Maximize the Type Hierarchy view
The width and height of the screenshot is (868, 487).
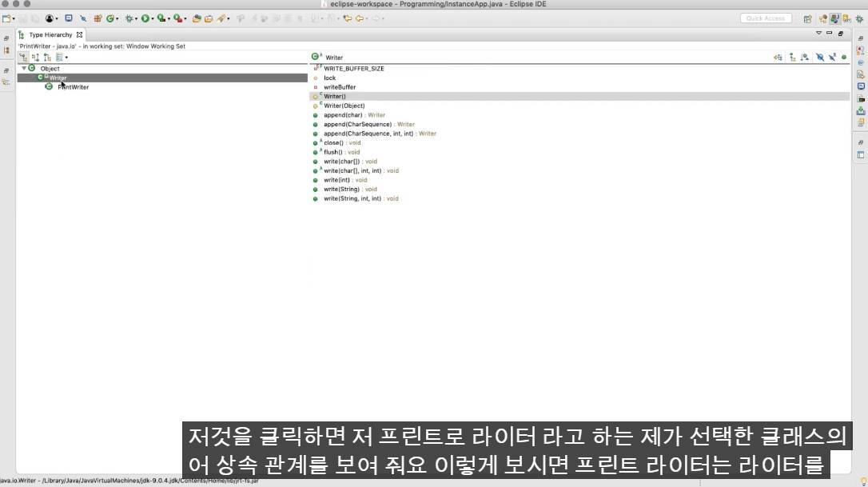(841, 34)
